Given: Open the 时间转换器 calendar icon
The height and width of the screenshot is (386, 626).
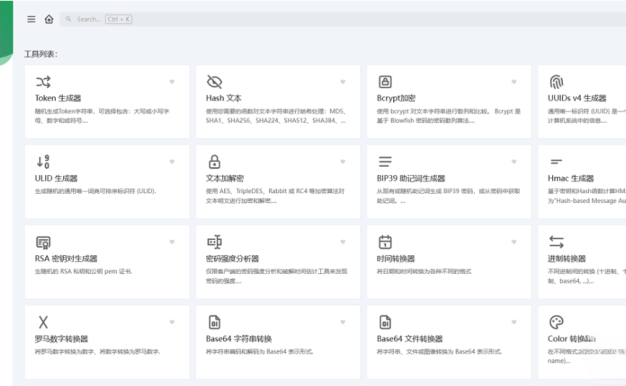Looking at the screenshot, I should [385, 242].
